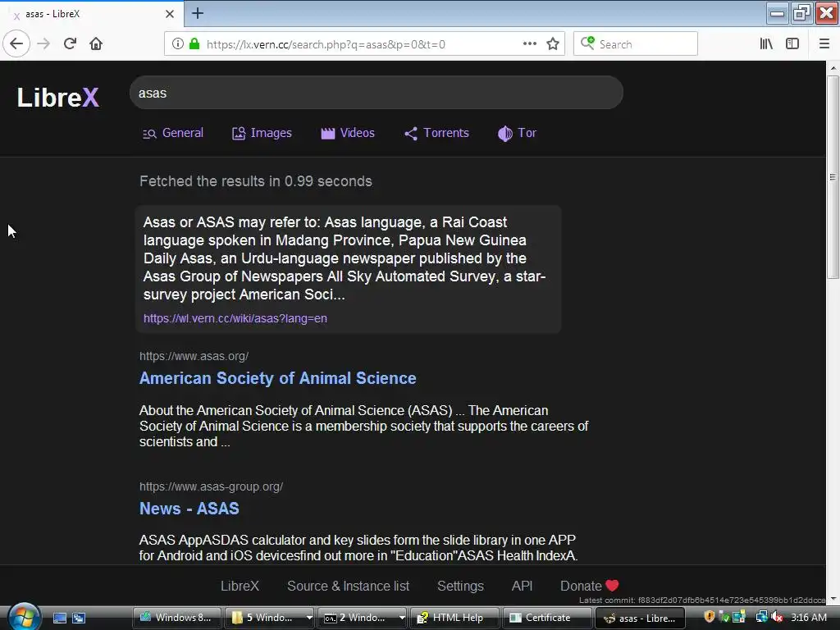This screenshot has width=840, height=630.
Task: Click the https://www.asas-group.org/ URL text
Action: 211,486
